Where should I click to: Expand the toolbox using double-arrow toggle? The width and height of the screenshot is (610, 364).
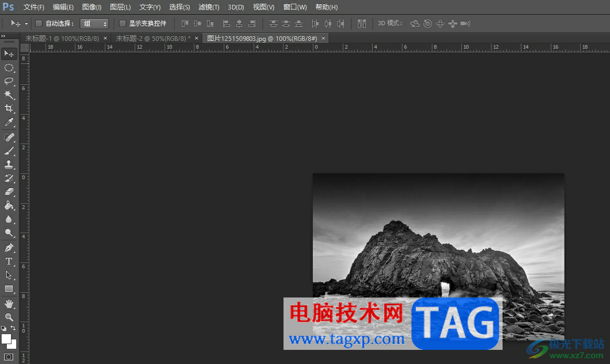(x=4, y=36)
